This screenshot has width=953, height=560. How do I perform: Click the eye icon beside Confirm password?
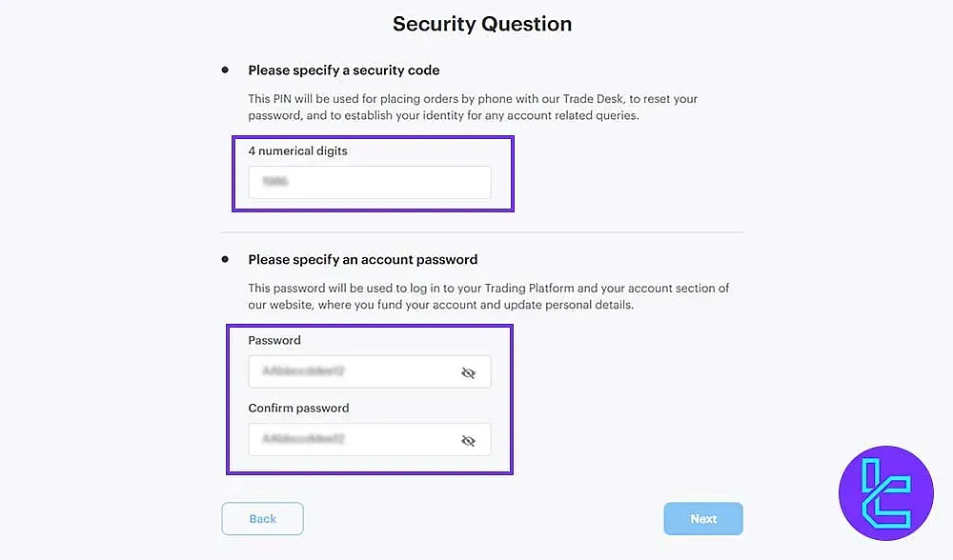pos(468,441)
